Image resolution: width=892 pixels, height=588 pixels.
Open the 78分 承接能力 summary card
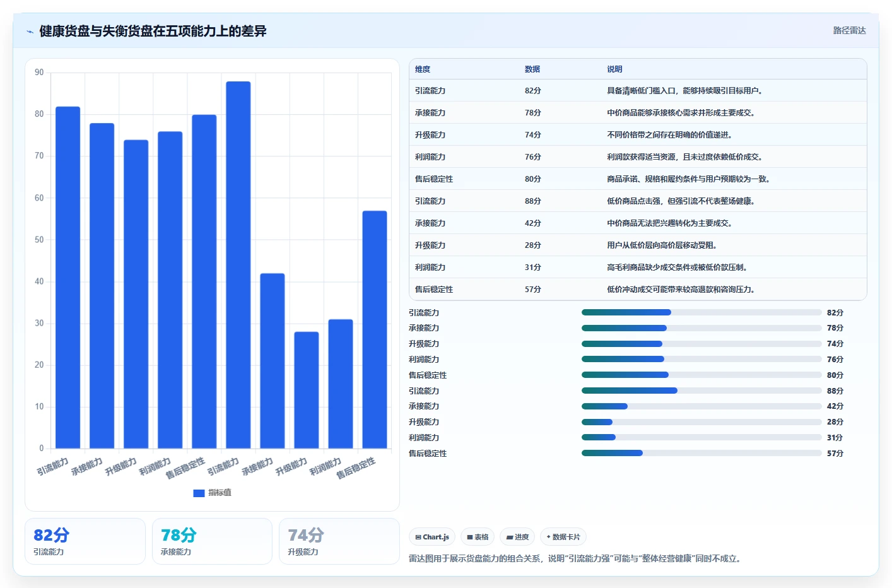(212, 541)
